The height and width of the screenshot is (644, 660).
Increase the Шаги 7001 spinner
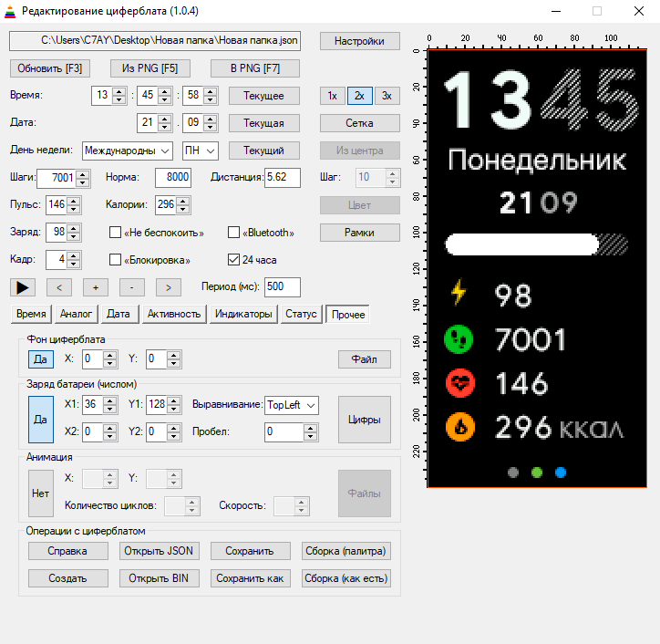[83, 174]
